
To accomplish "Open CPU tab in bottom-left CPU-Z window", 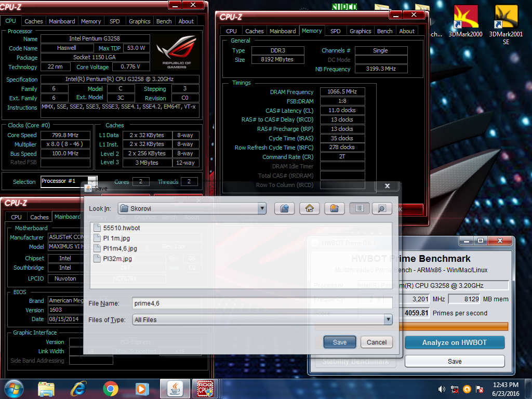I will point(16,217).
